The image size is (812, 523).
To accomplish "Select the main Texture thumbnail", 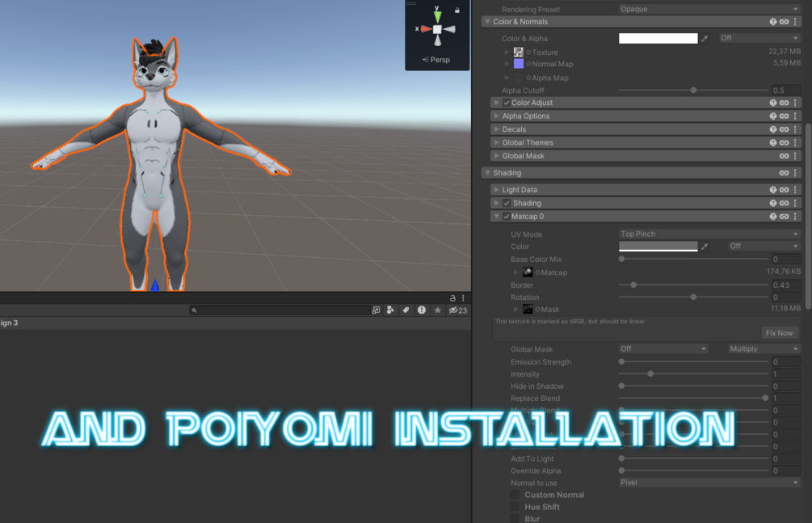I will (x=519, y=52).
